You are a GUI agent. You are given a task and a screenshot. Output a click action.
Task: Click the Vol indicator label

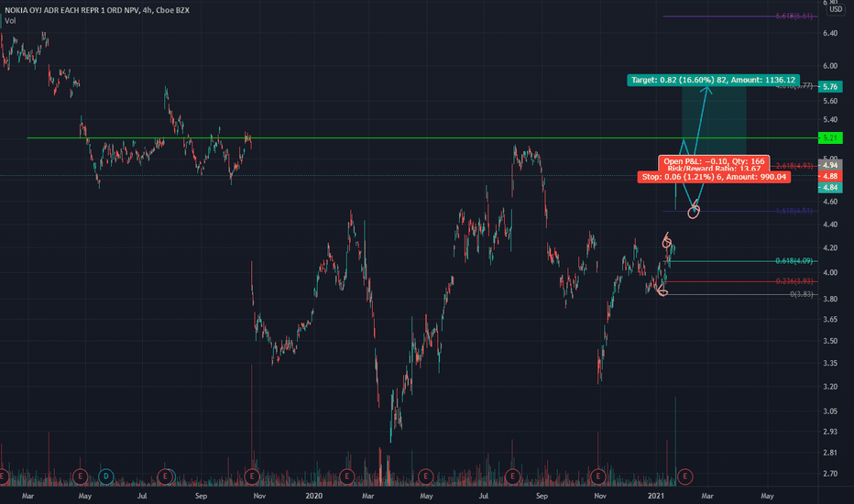(x=10, y=21)
